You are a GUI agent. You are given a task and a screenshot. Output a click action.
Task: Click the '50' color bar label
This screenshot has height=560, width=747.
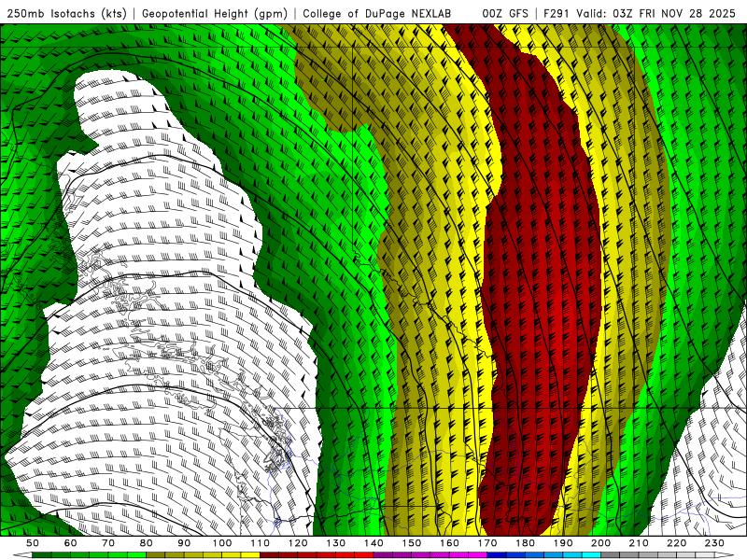coord(33,543)
